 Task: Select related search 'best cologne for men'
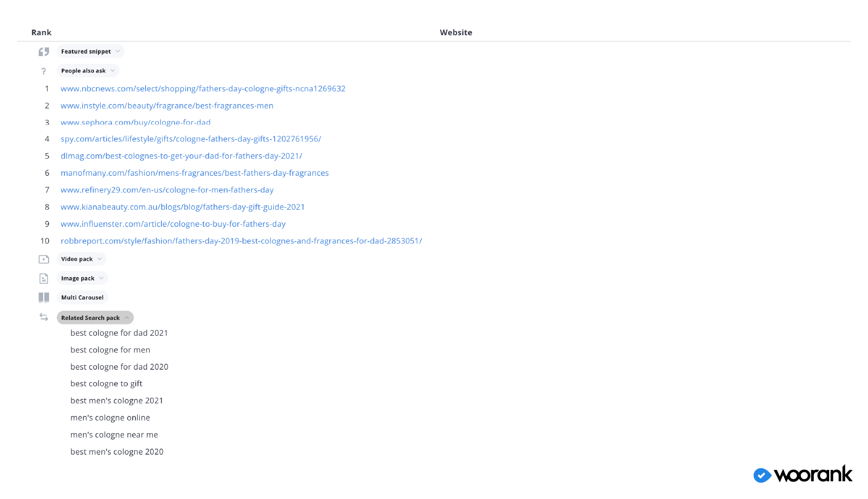pyautogui.click(x=110, y=350)
